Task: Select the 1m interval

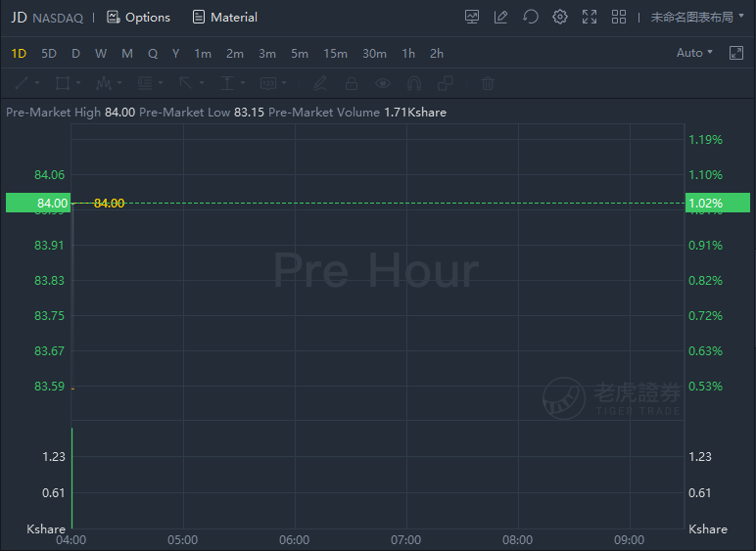Action: (x=203, y=54)
